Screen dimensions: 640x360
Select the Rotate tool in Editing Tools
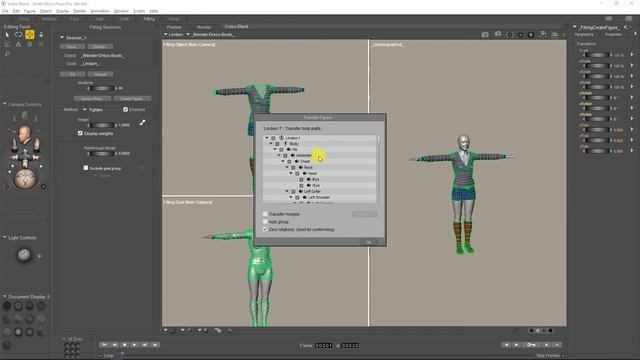coord(18,35)
